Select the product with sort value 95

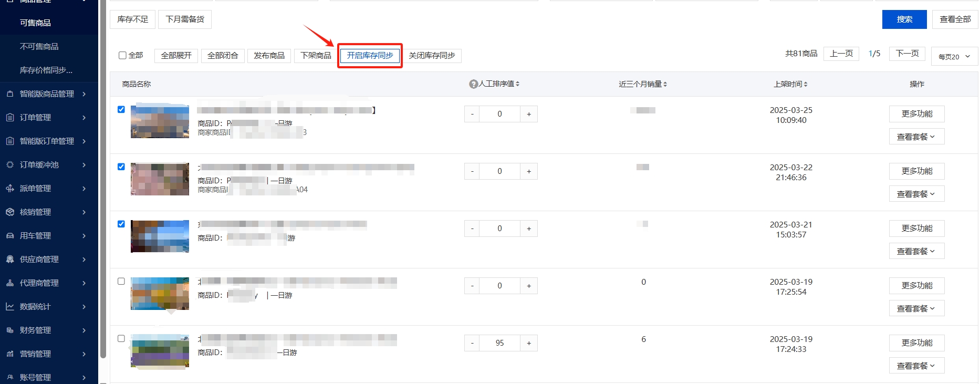121,338
